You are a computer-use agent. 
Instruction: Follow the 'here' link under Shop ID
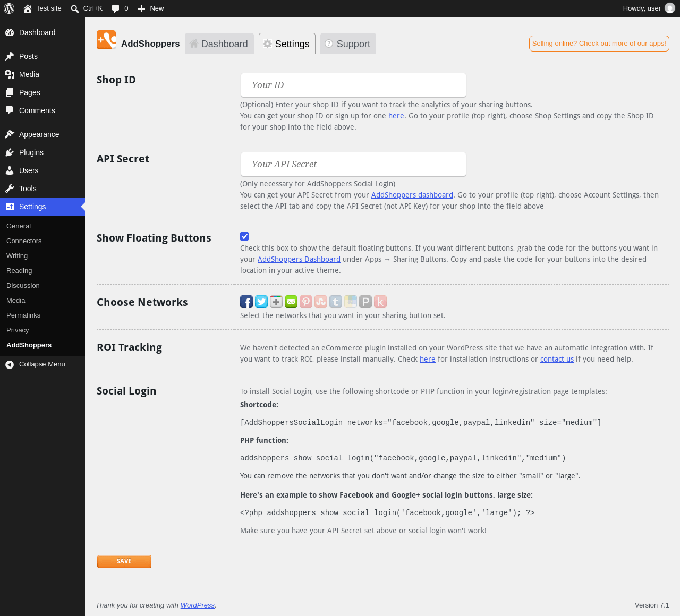[x=396, y=116]
